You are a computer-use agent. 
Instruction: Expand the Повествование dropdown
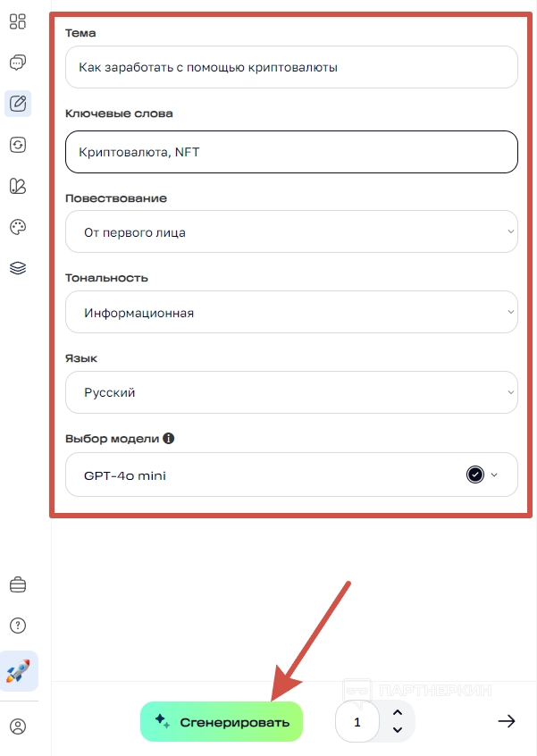pos(291,233)
